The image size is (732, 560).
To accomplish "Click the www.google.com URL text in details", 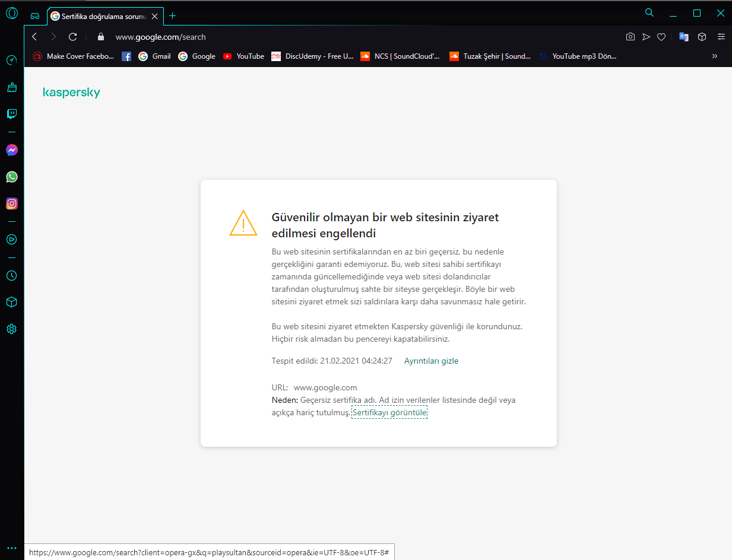I will (x=325, y=387).
